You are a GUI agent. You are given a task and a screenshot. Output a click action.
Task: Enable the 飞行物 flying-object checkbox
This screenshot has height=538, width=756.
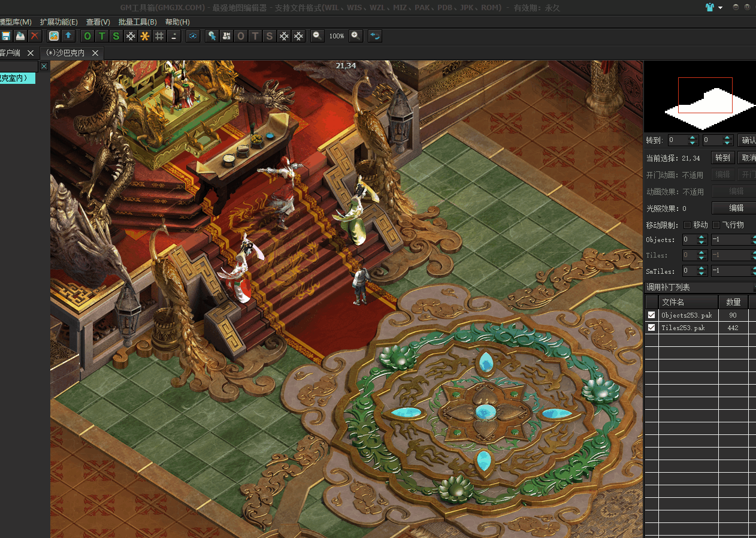716,225
